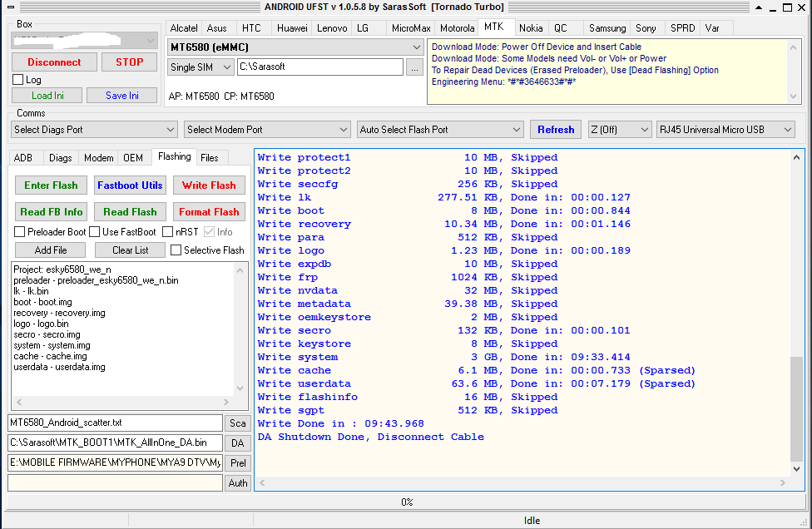Screen dimensions: 812x529
Task: Click the Sca scatter file button
Action: [238, 423]
